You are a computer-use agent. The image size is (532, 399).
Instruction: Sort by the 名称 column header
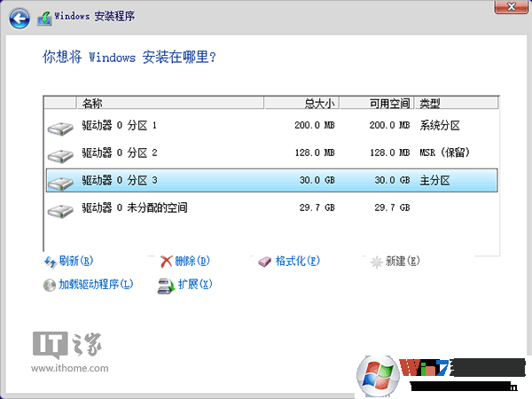(170, 103)
